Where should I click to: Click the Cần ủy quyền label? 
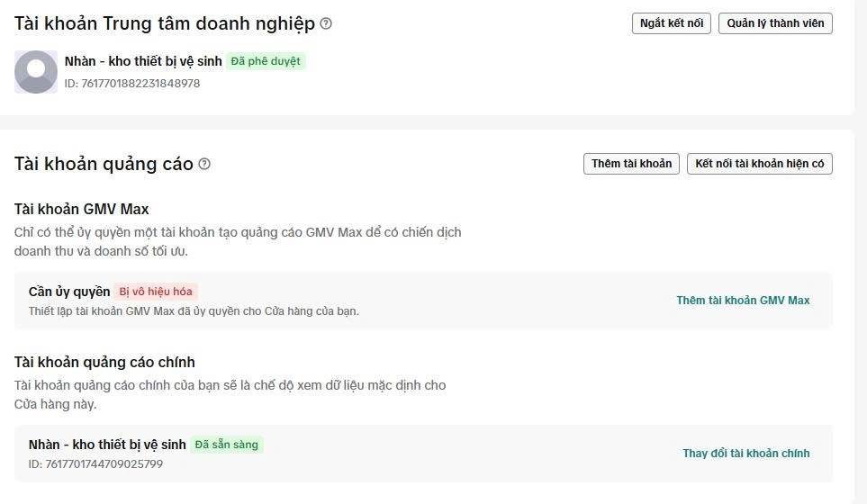click(x=69, y=292)
